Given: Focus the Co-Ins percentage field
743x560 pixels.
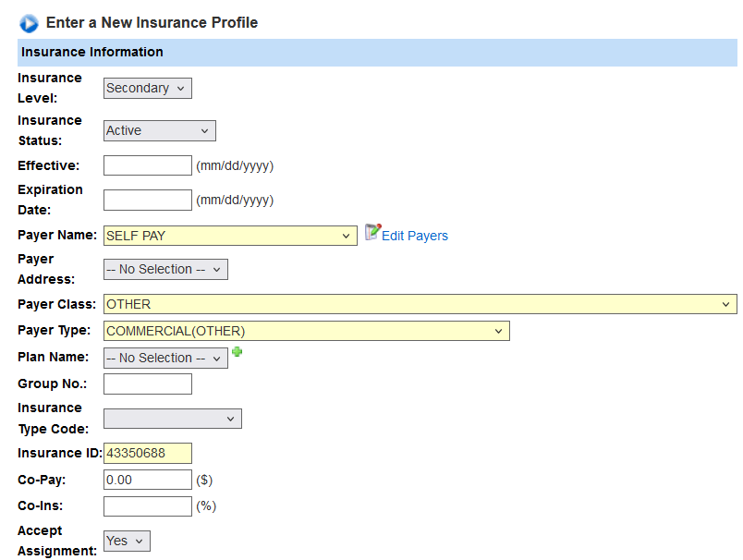Looking at the screenshot, I should pos(147,506).
